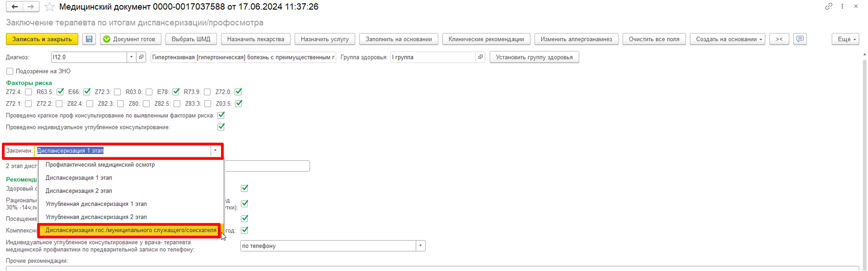This screenshot has width=868, height=271.
Task: Click the forward arrow navigation icon
Action: click(x=31, y=7)
